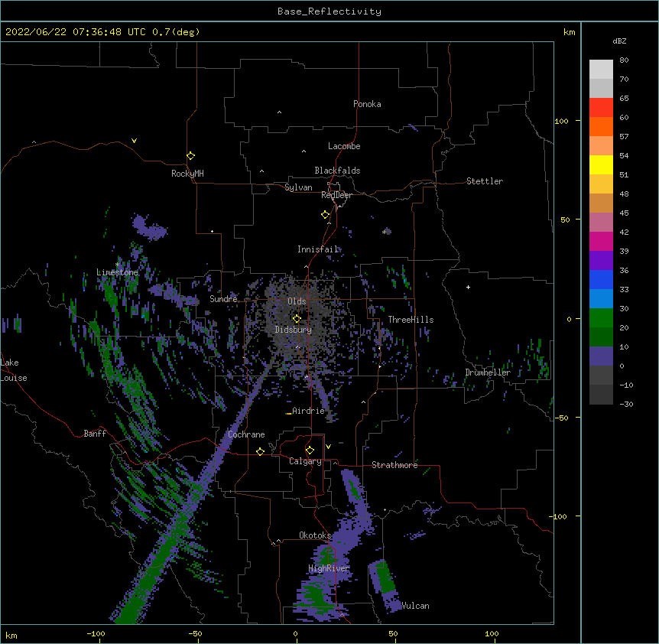This screenshot has height=644, width=659.
Task: Click the km label at top right
Action: coord(569,32)
